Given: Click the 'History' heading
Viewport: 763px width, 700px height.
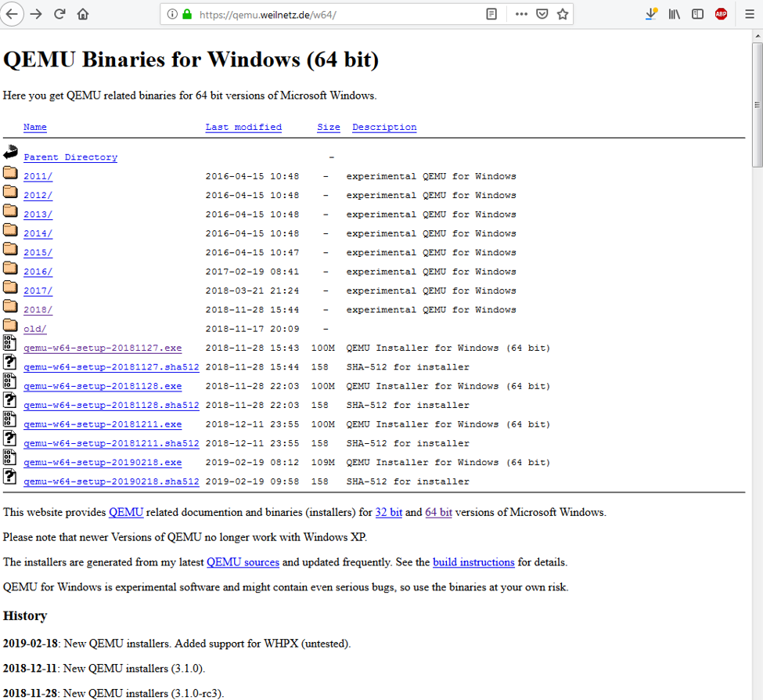Looking at the screenshot, I should (x=25, y=615).
